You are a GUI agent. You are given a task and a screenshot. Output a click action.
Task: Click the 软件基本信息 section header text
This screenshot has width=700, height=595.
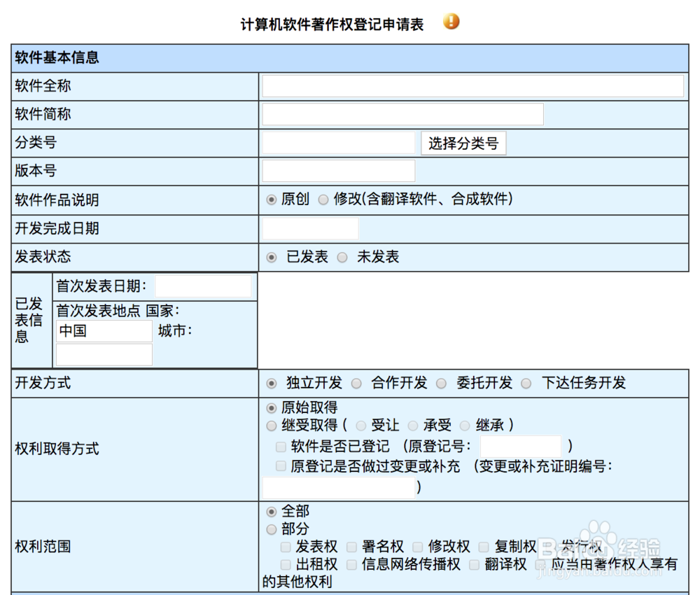tap(57, 57)
